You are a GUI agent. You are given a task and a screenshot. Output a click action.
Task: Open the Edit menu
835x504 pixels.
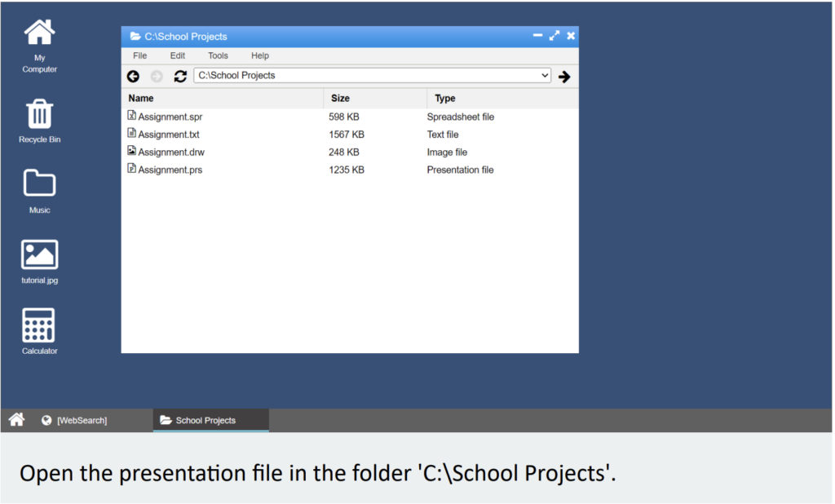[x=178, y=55]
